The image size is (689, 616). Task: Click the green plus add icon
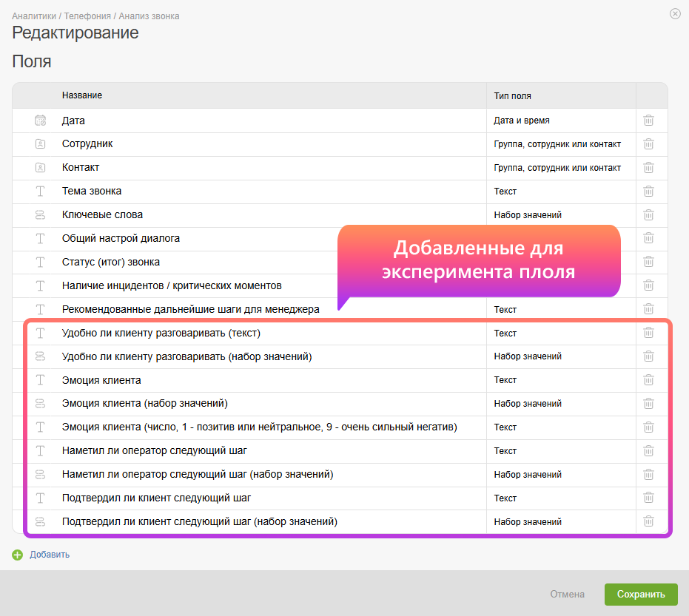18,555
